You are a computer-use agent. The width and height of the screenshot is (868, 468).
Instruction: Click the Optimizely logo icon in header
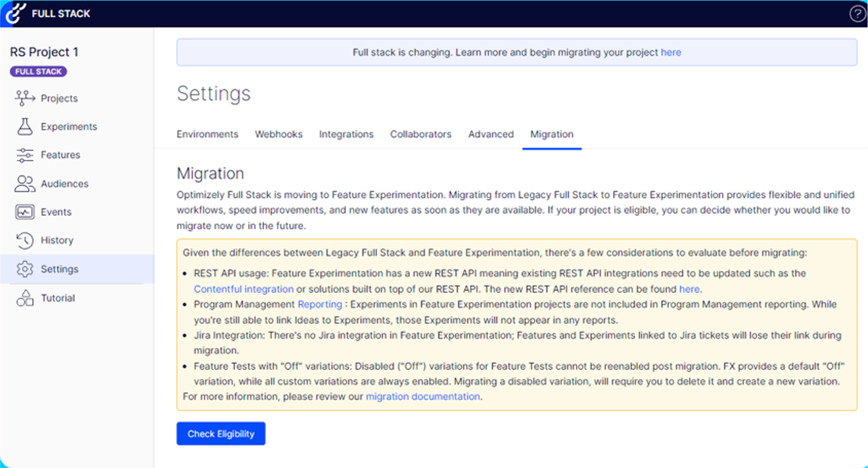point(15,13)
